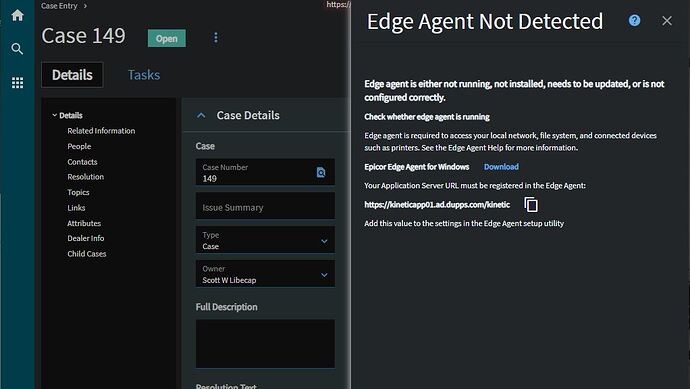This screenshot has width=690, height=389.
Task: Go to Child Cases section
Action: [x=87, y=254]
